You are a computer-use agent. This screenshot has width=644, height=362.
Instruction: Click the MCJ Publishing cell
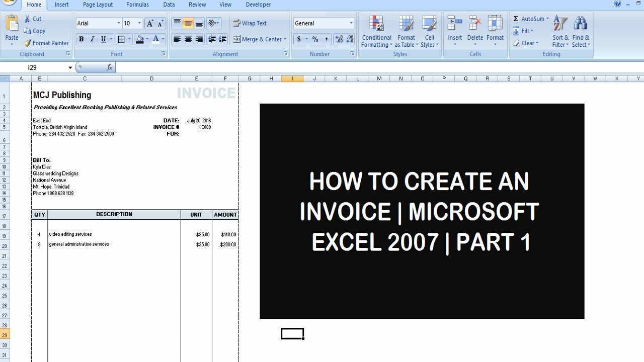[62, 95]
